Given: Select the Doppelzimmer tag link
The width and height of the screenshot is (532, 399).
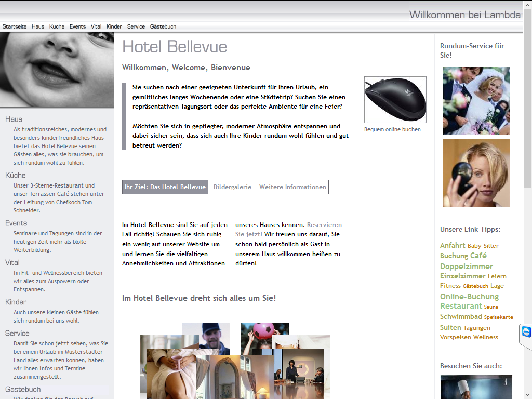Looking at the screenshot, I should pyautogui.click(x=467, y=267).
